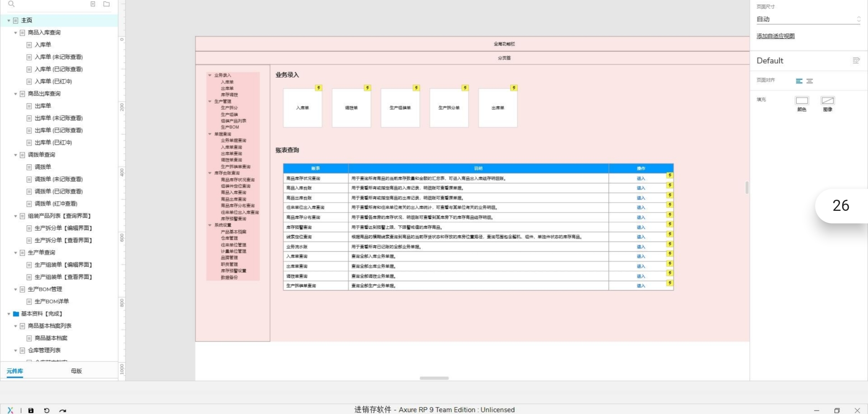Click interaction badge on 生产拆分单 card
This screenshot has height=414, width=868.
point(465,88)
